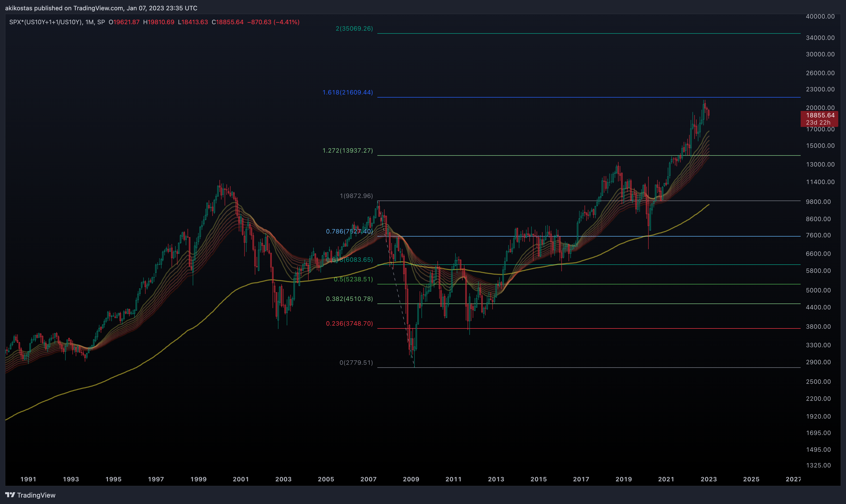Select the Fibonacci label 0.236(3748.70)
The width and height of the screenshot is (846, 504).
[x=349, y=324]
